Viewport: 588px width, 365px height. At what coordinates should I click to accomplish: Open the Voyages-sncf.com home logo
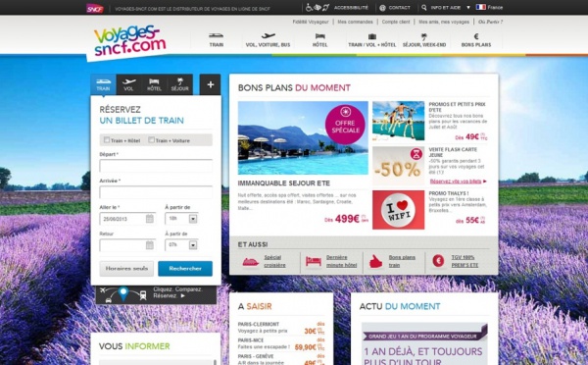tap(129, 41)
